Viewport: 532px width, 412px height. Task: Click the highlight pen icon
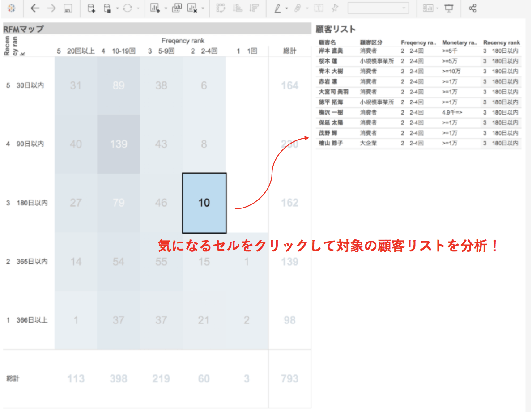pos(277,8)
